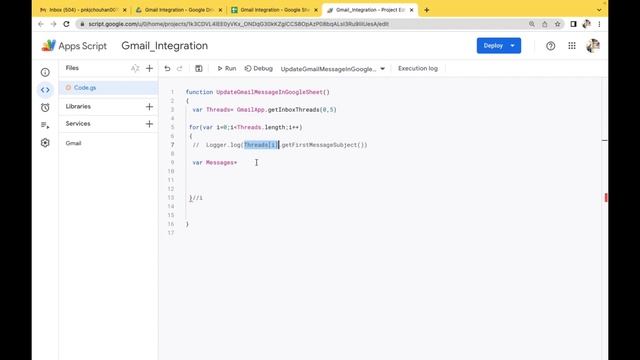The height and width of the screenshot is (360, 640).
Task: Click the blue Deploy button
Action: [498, 46]
